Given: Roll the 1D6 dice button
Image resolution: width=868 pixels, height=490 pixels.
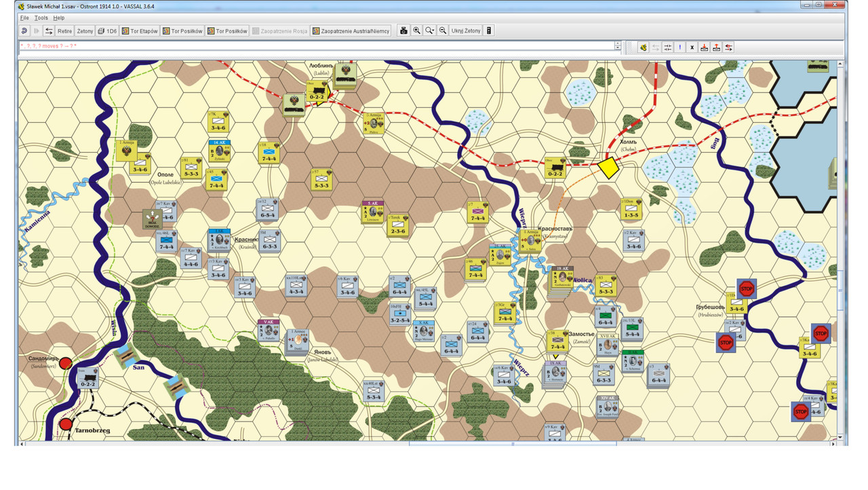Looking at the screenshot, I should [107, 31].
